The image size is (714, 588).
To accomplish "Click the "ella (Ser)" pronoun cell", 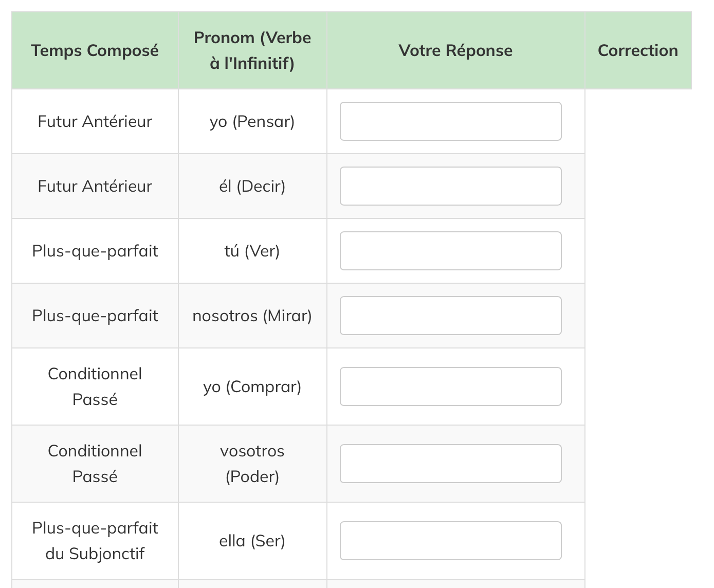I will 252,541.
